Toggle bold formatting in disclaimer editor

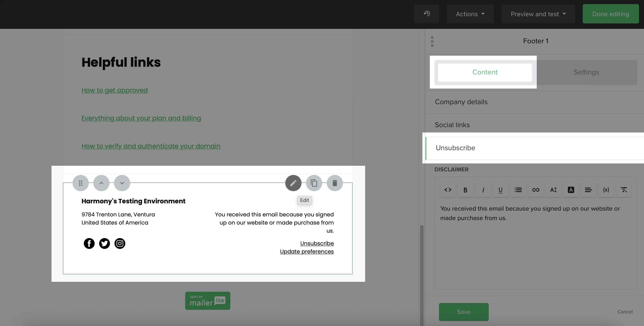465,190
